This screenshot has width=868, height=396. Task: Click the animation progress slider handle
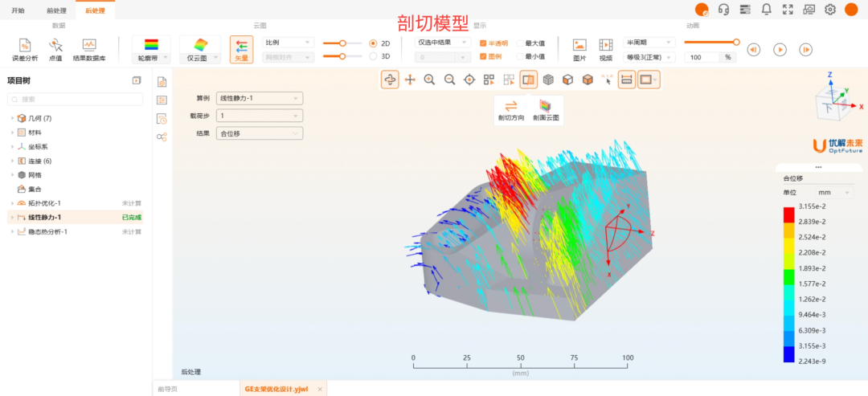point(735,42)
